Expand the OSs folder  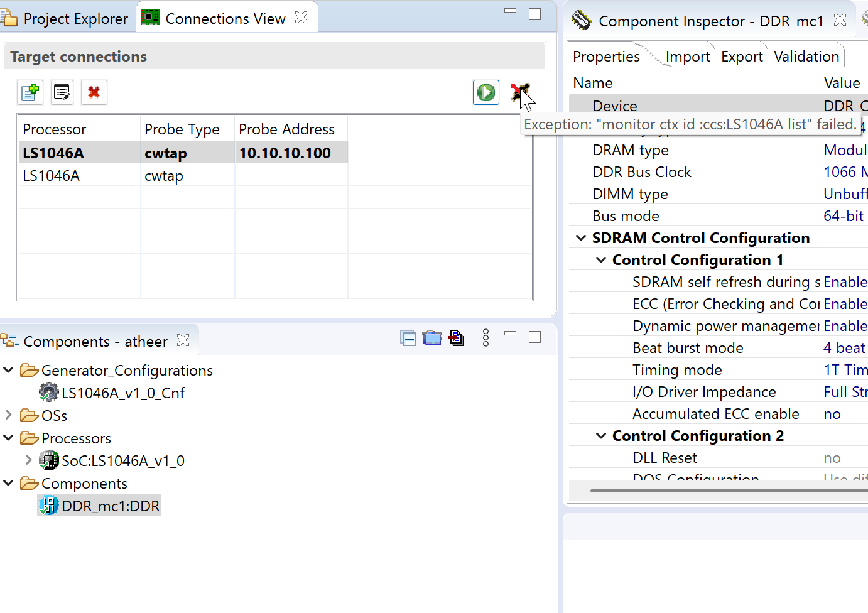(9, 415)
